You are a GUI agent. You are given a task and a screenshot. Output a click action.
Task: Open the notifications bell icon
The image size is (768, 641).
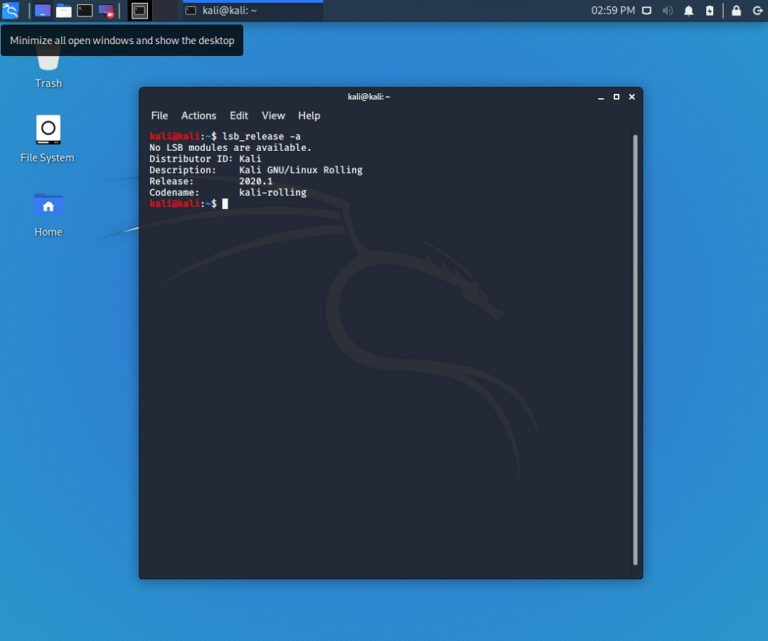(689, 10)
